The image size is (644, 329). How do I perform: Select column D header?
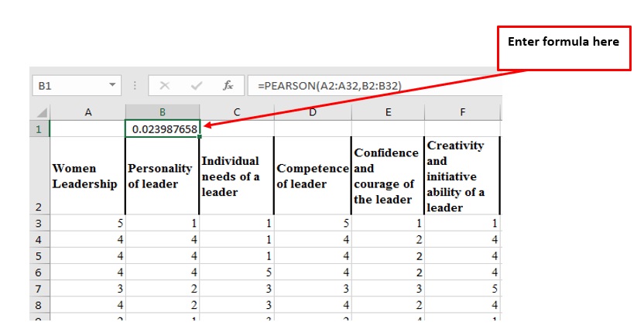(313, 112)
